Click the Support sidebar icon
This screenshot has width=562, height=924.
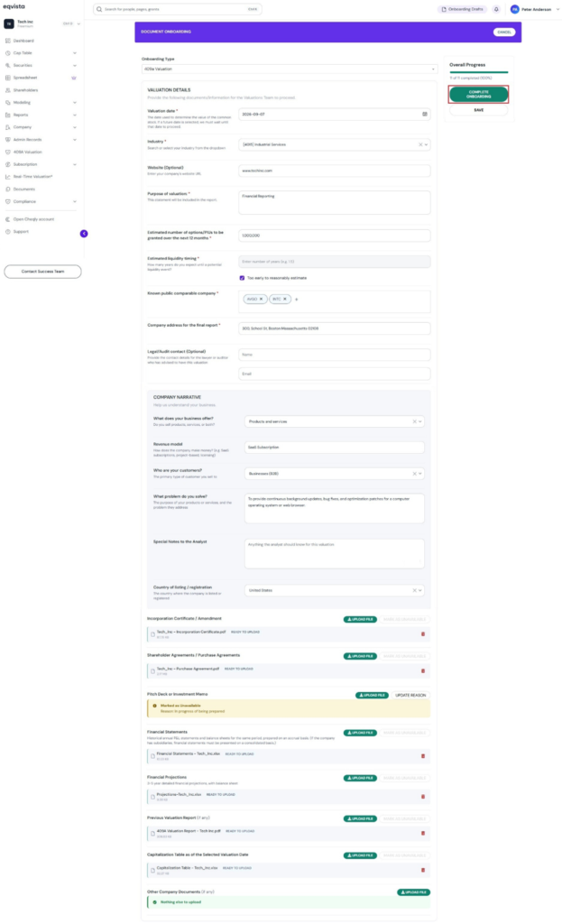pos(7,232)
